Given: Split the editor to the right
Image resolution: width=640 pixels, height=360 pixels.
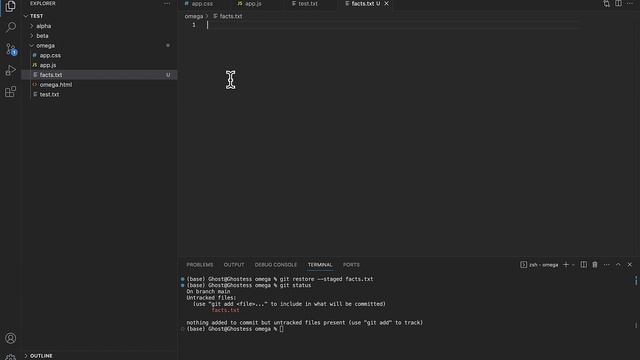Looking at the screenshot, I should pyautogui.click(x=618, y=4).
